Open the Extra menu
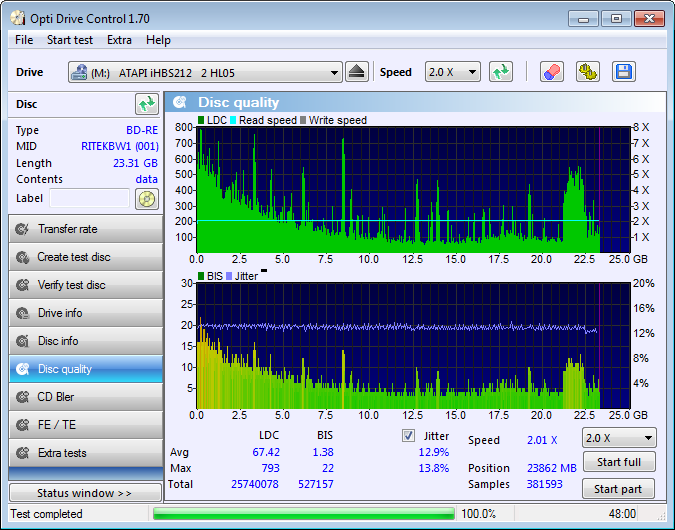The width and height of the screenshot is (675, 530). pyautogui.click(x=119, y=40)
